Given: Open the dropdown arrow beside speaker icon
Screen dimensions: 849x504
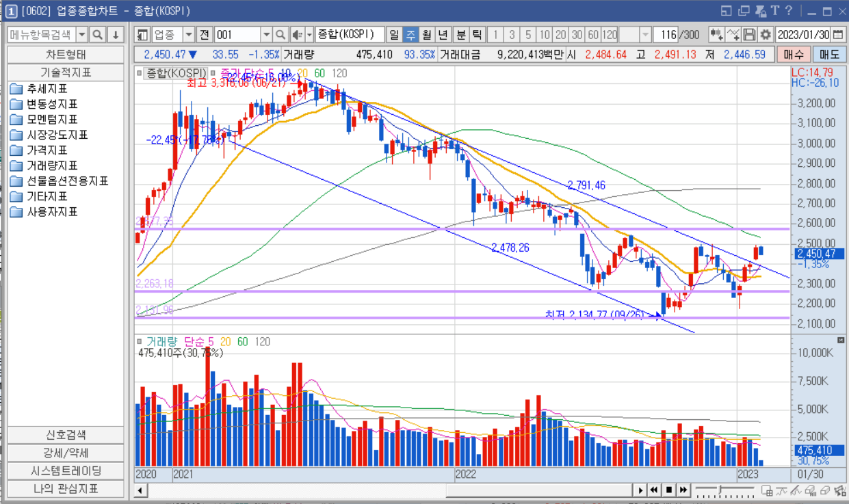Looking at the screenshot, I should coord(309,35).
